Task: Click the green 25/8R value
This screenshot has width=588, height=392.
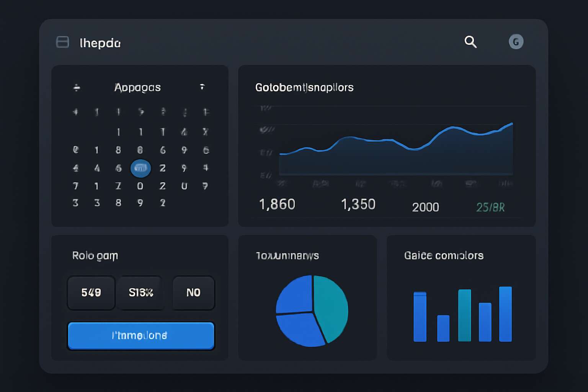Action: point(490,207)
